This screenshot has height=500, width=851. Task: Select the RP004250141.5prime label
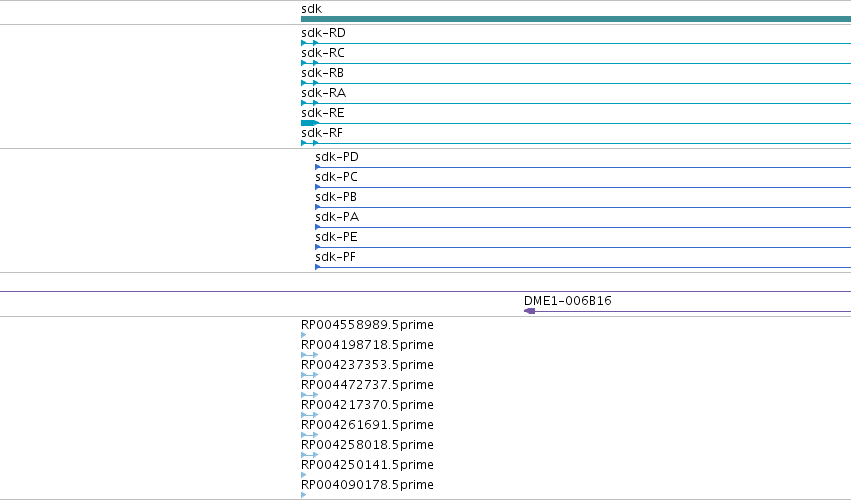(367, 465)
